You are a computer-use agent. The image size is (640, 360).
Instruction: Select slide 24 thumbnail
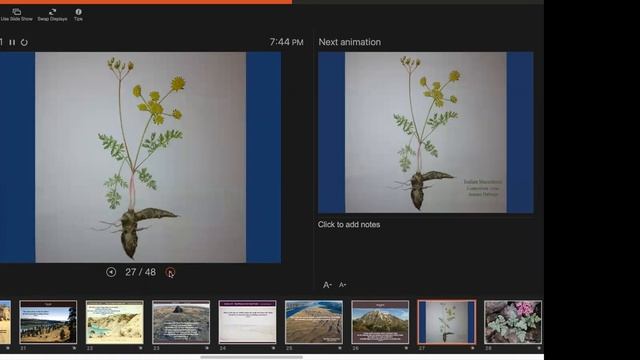[247, 322]
